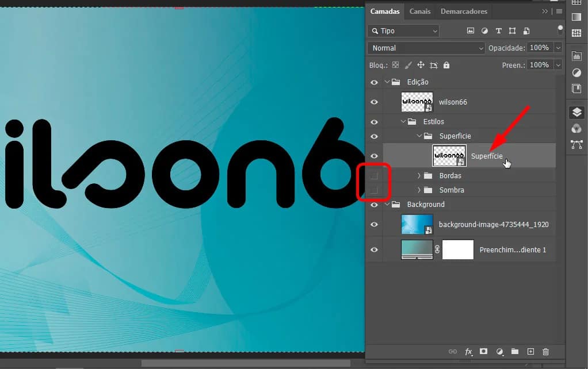Viewport: 588px width, 369px height.
Task: Toggle lock position icon in Bloq. row
Action: (x=421, y=65)
